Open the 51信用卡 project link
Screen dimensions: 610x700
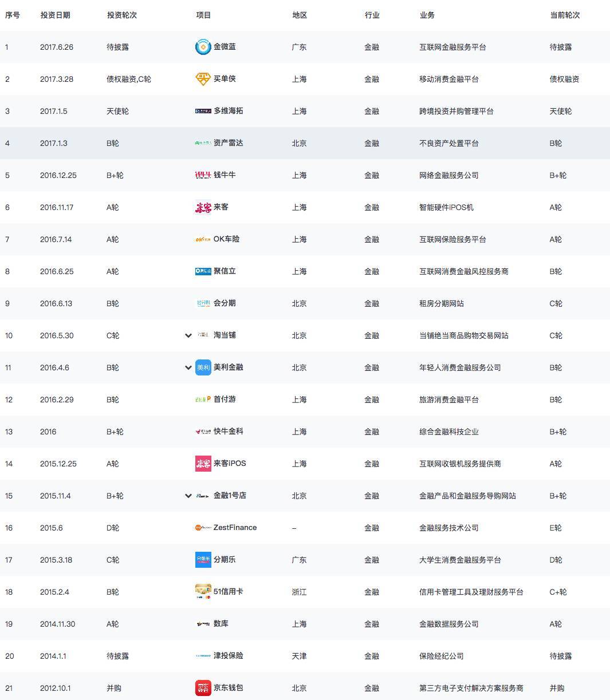click(229, 592)
